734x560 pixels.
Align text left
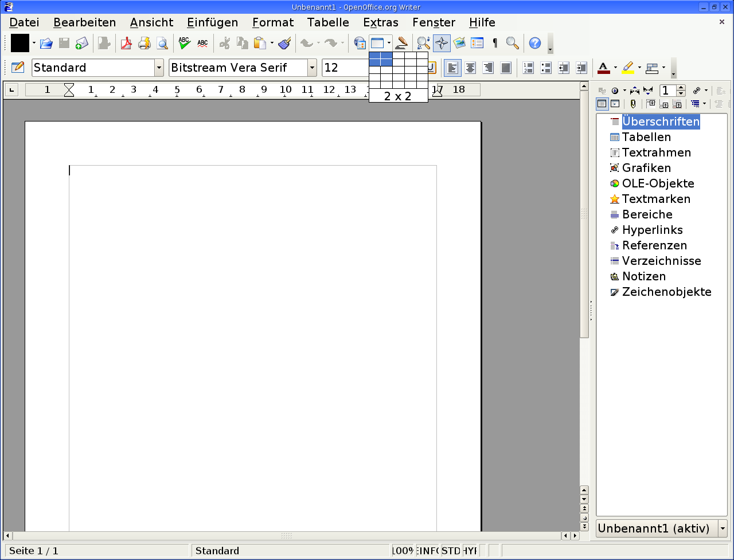pos(452,68)
